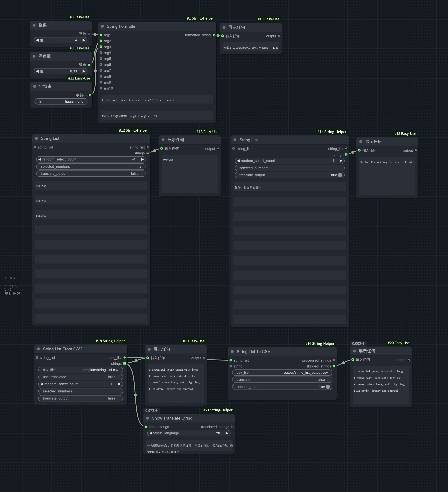This screenshot has width=448, height=492.
Task: Click the STRING2 text row in String List
Action: 91,200
